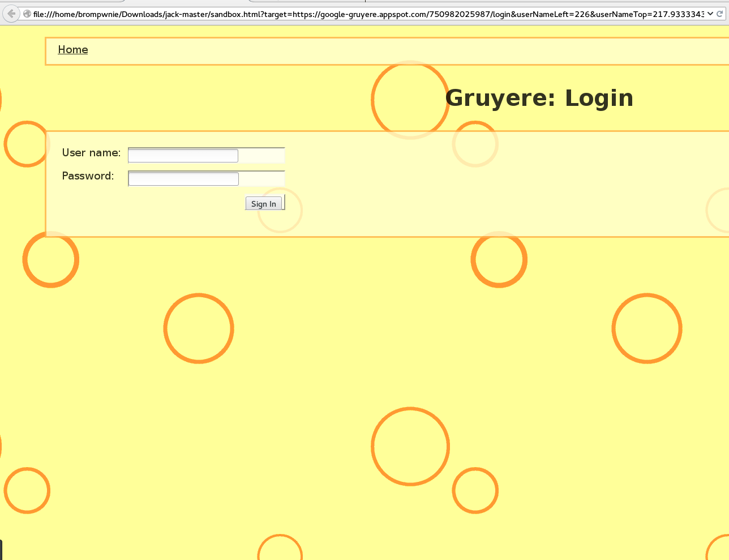Viewport: 729px width, 560px height.
Task: Focus the Password text field
Action: point(183,179)
